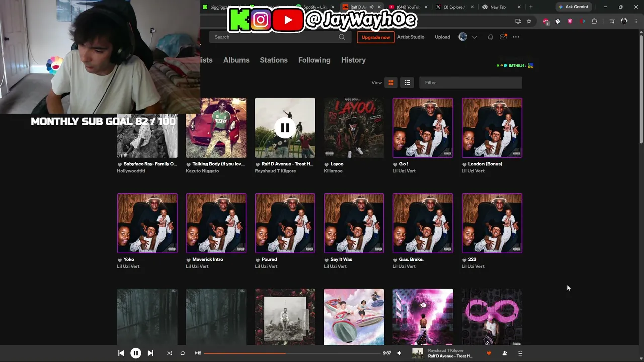Seek on the track progress bar
Image resolution: width=644 pixels, height=362 pixels.
(x=292, y=353)
